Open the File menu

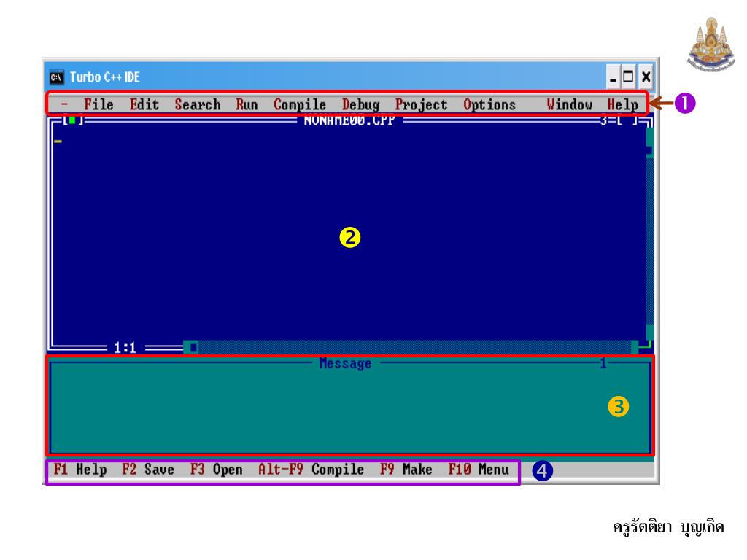click(x=98, y=104)
